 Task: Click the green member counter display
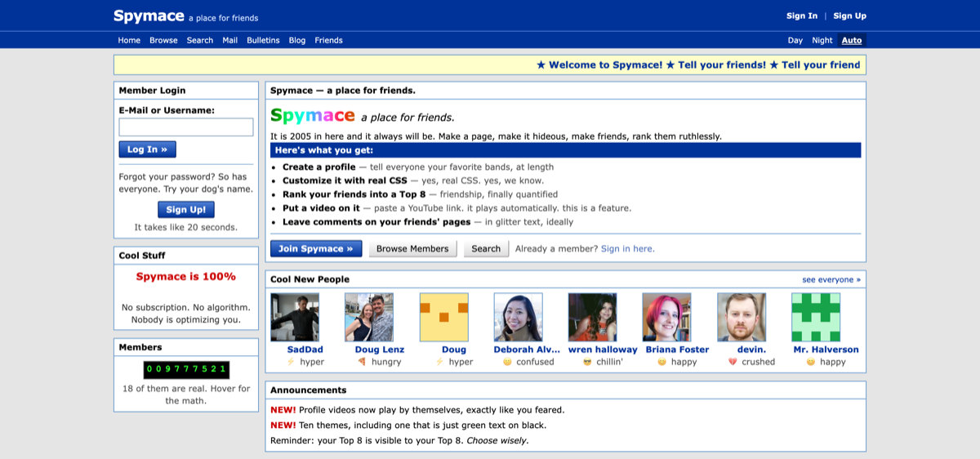tap(186, 369)
